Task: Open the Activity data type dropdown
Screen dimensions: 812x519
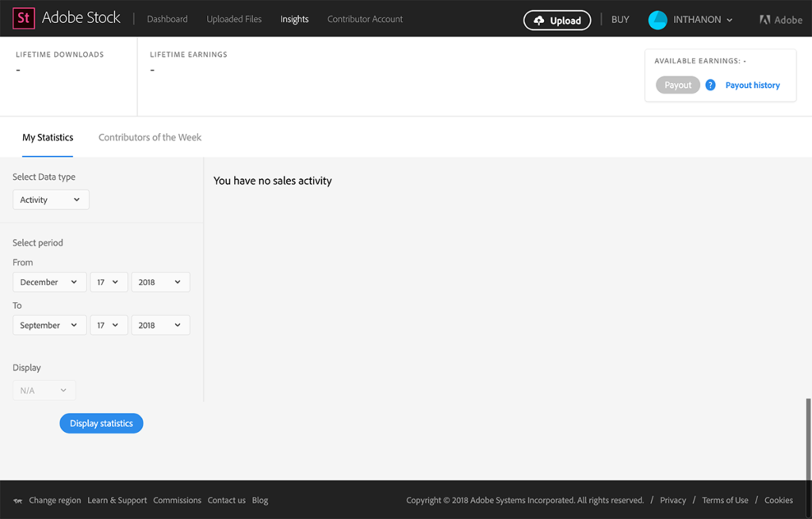Action: 51,200
